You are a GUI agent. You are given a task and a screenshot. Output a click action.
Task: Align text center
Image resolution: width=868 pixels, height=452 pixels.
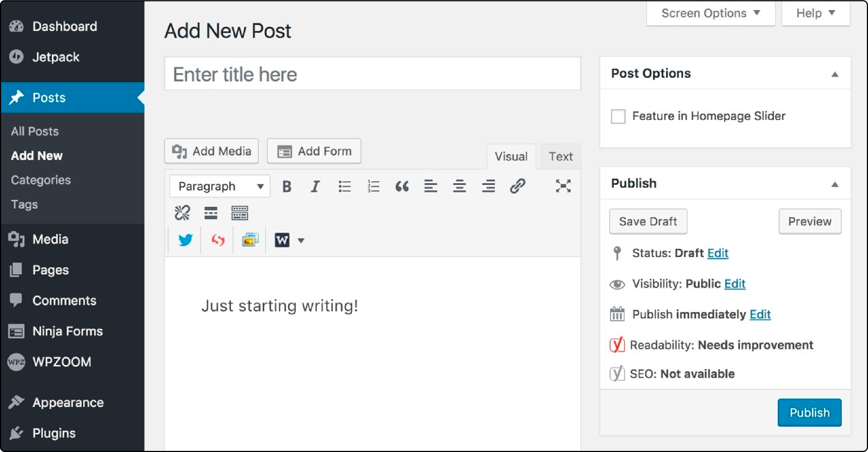[x=460, y=187]
